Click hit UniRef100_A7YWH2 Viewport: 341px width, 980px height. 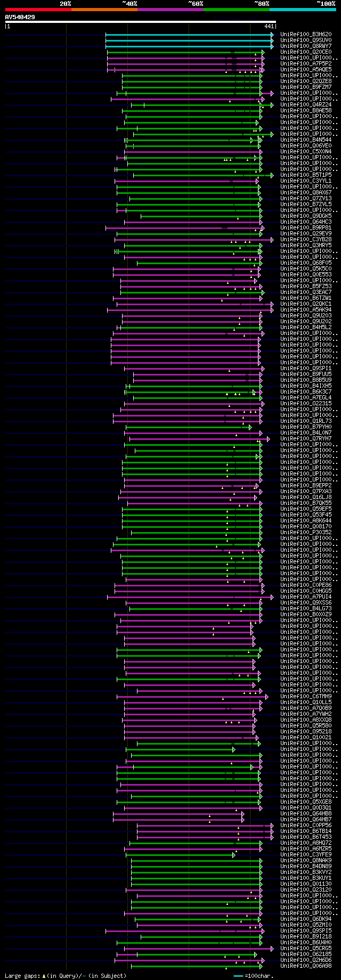[x=306, y=714]
